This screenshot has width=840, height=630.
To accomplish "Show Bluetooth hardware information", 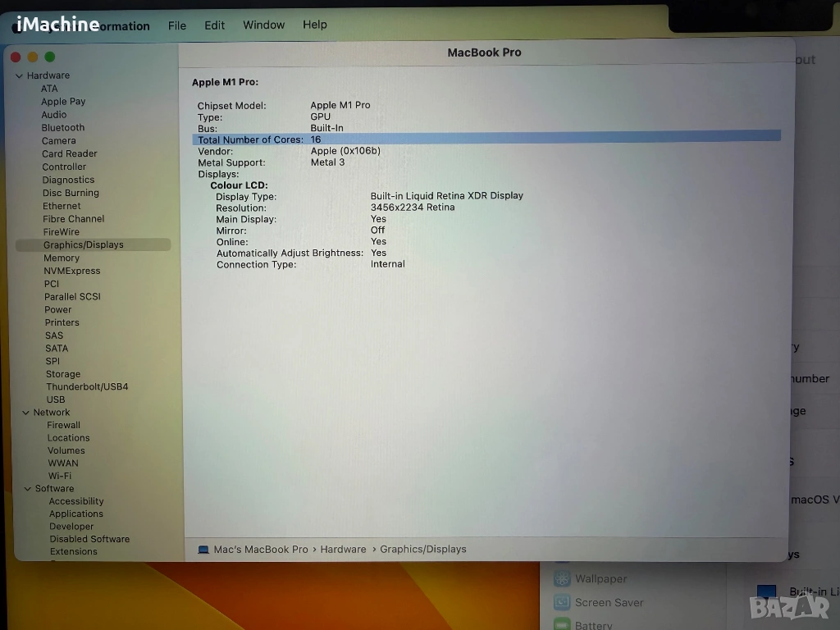I will (63, 128).
